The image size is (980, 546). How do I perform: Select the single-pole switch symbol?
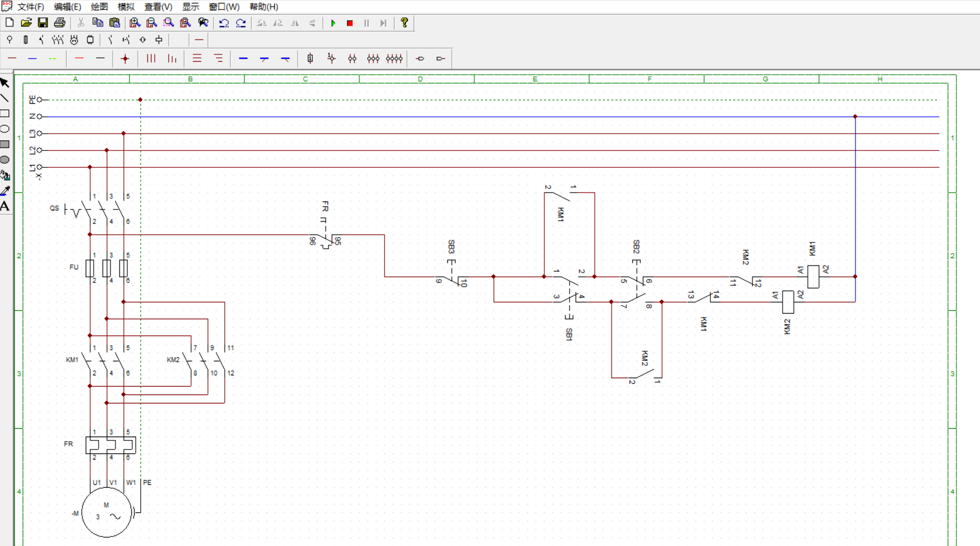41,40
